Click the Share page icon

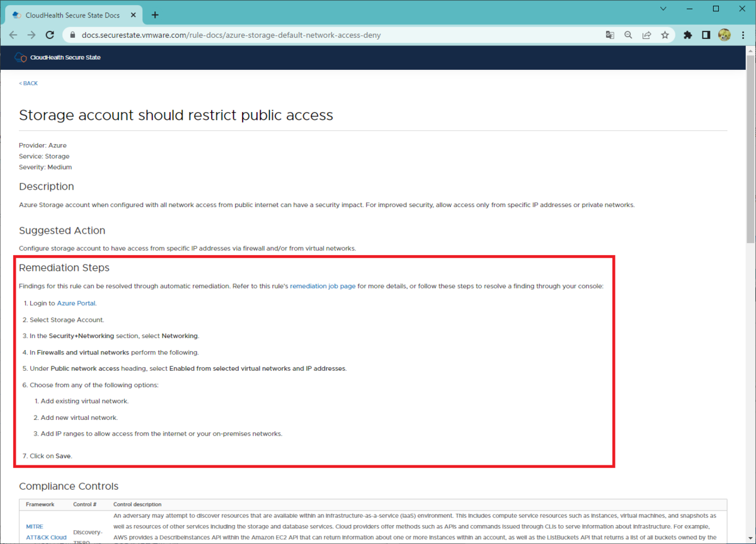(x=646, y=35)
